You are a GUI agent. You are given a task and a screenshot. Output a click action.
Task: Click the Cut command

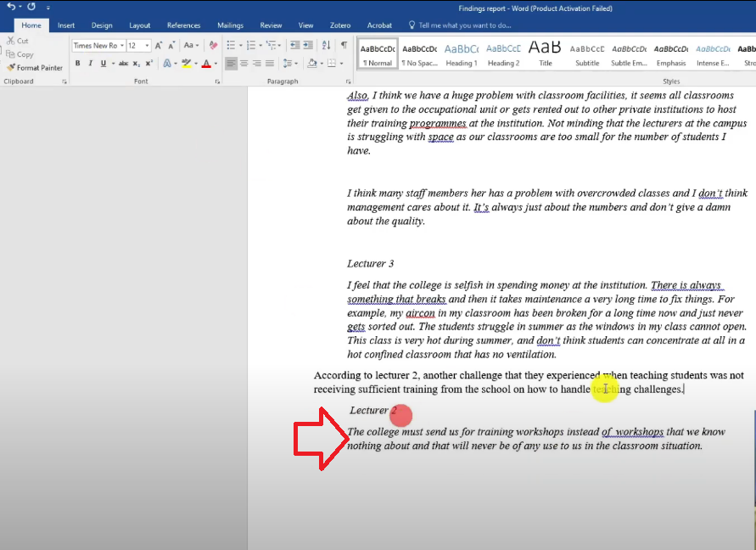(x=17, y=41)
